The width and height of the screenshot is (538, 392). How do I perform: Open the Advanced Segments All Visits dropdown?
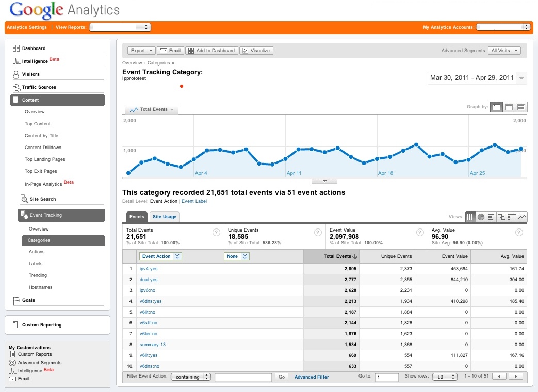pos(504,51)
